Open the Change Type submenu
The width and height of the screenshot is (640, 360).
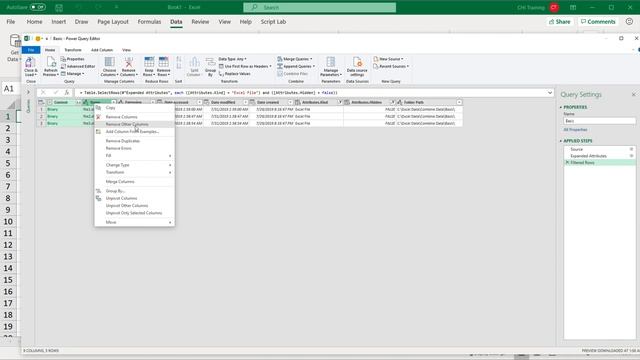[134, 165]
